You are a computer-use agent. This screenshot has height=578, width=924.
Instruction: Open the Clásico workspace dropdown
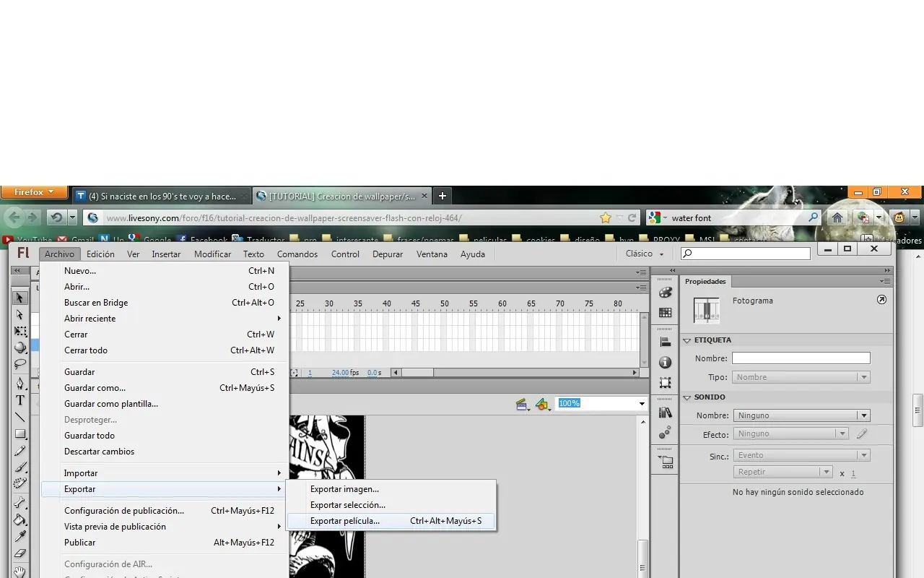[x=645, y=254]
